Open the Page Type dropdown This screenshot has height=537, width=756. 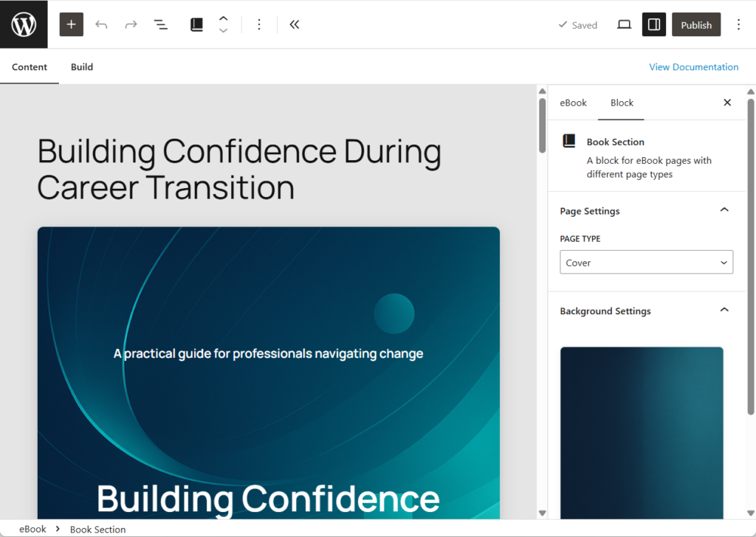646,262
